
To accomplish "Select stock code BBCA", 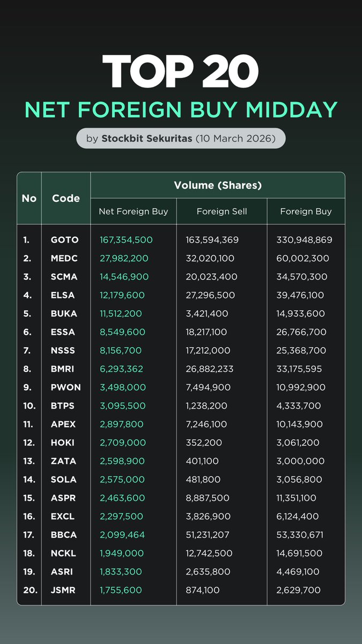I will (64, 535).
